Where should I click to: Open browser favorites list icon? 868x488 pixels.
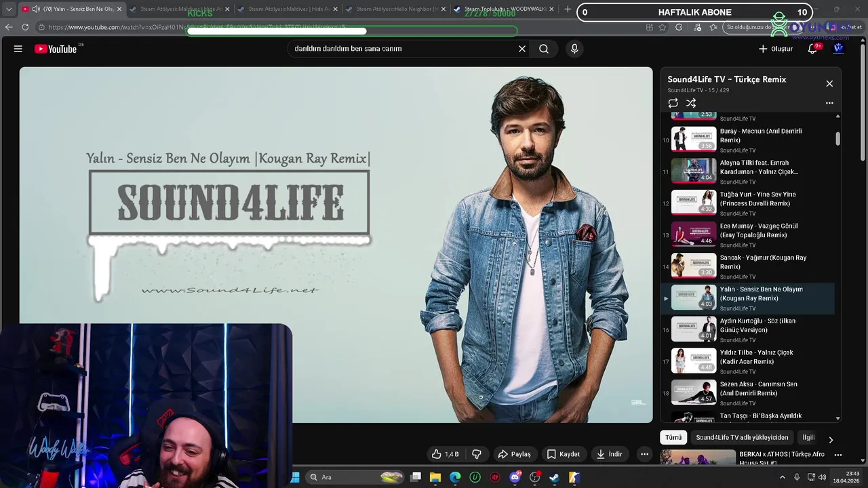point(713,27)
